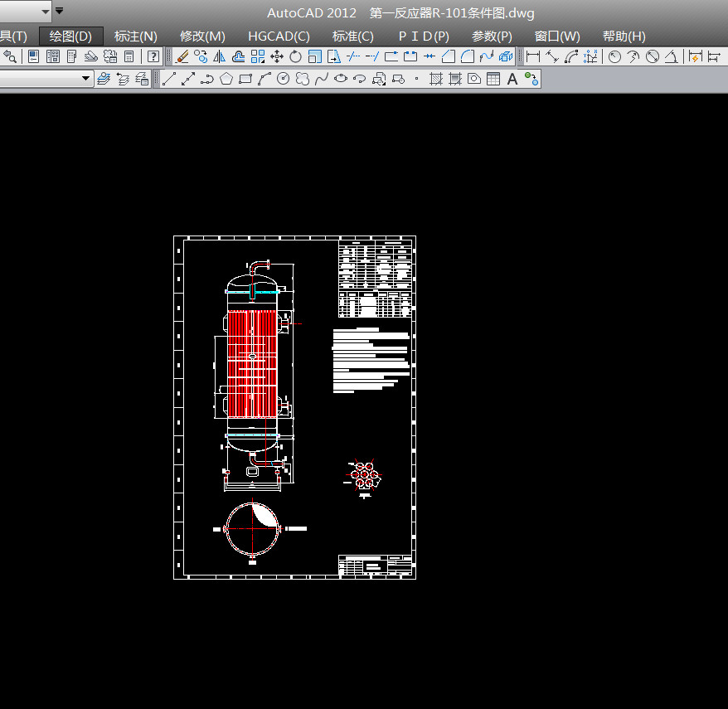Image resolution: width=728 pixels, height=709 pixels.
Task: Select the Polygon tool
Action: [x=226, y=79]
